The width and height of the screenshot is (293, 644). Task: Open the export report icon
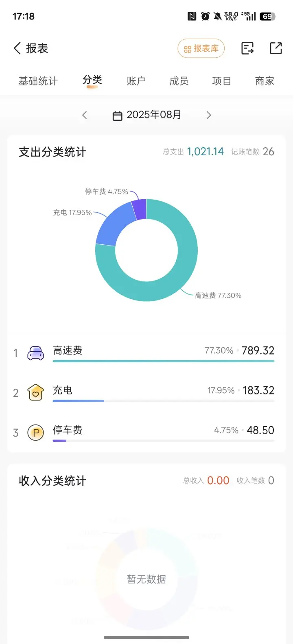247,48
